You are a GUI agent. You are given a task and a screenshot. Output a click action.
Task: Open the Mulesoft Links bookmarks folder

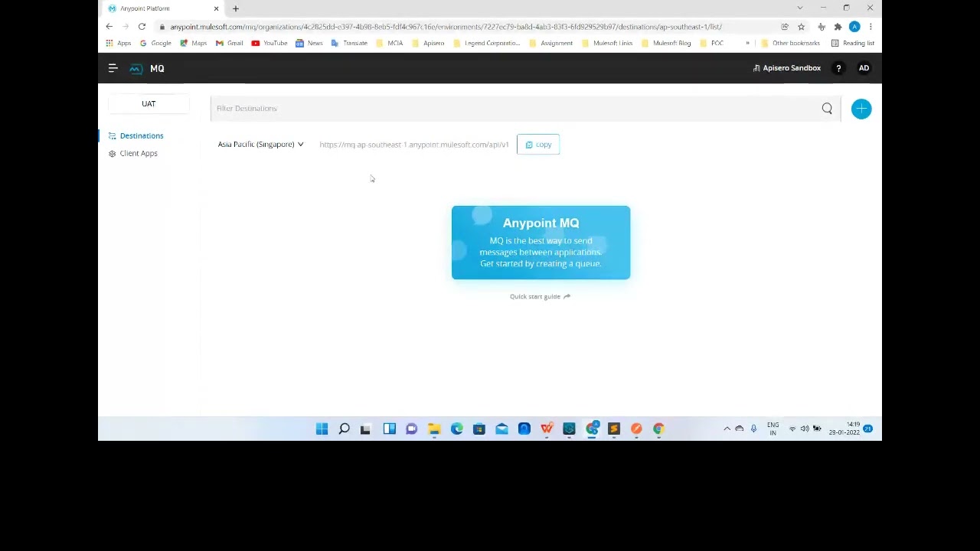point(606,43)
